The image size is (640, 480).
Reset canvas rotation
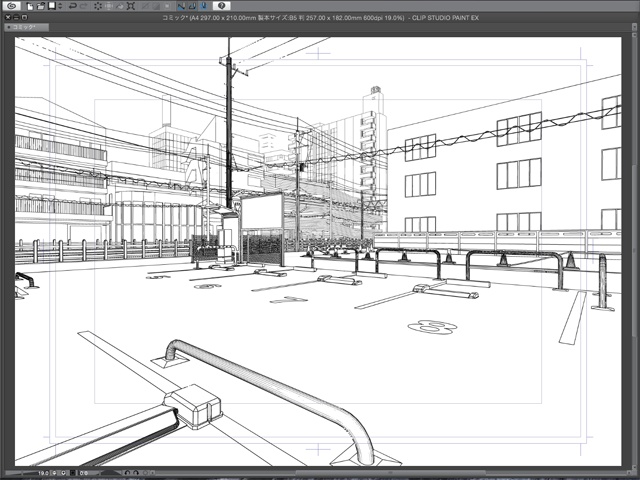click(145, 473)
